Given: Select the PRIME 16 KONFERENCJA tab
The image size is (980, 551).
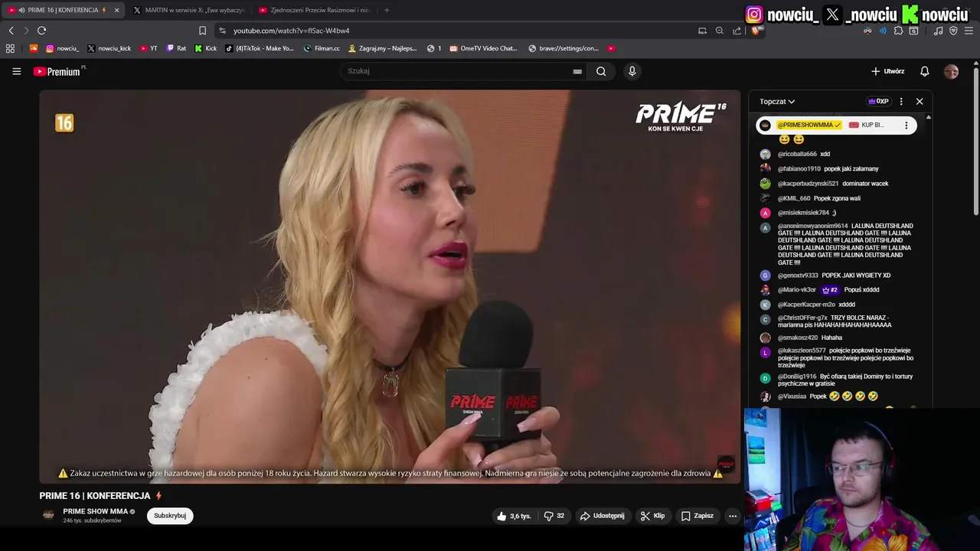Looking at the screenshot, I should tap(63, 10).
